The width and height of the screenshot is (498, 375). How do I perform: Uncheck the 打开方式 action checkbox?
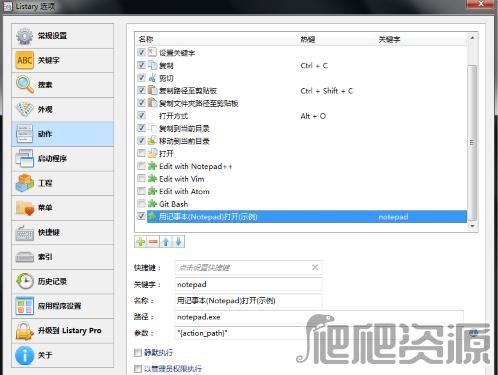pos(141,115)
